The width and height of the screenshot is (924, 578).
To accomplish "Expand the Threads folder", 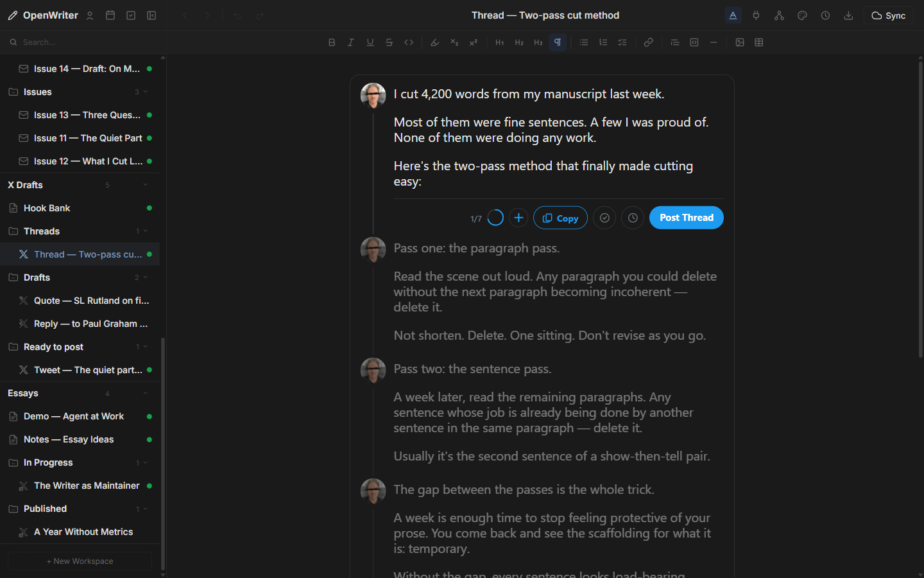I will (x=145, y=231).
